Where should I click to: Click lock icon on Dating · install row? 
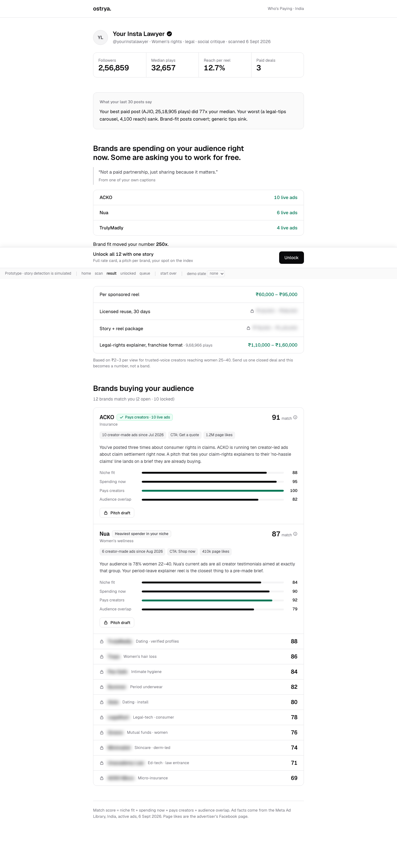click(101, 702)
